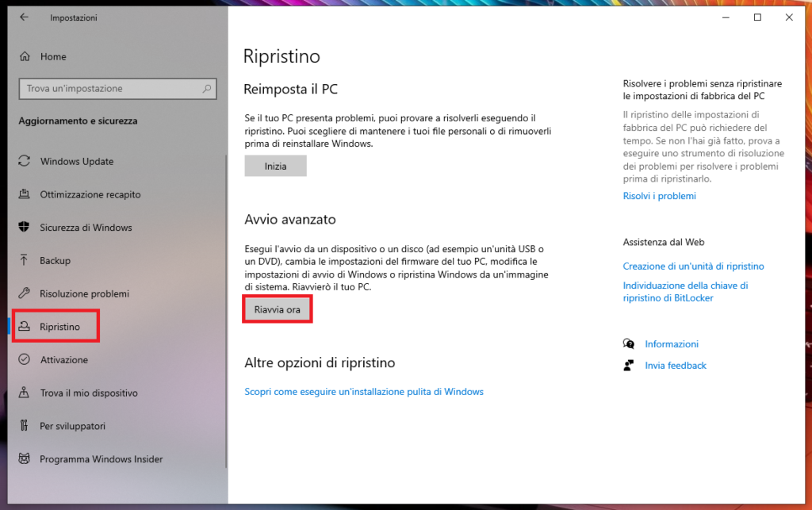The image size is (812, 510).
Task: Click the Inizia button to reset PC
Action: (x=275, y=167)
